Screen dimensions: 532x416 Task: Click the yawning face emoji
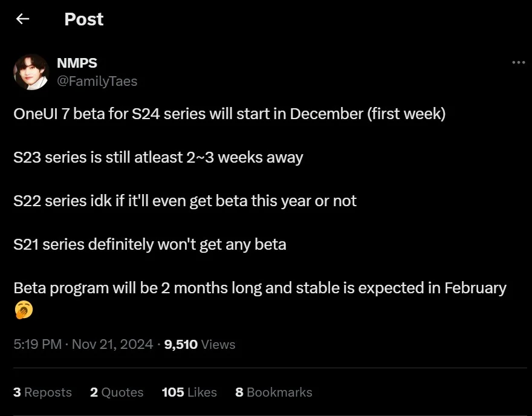pyautogui.click(x=24, y=311)
